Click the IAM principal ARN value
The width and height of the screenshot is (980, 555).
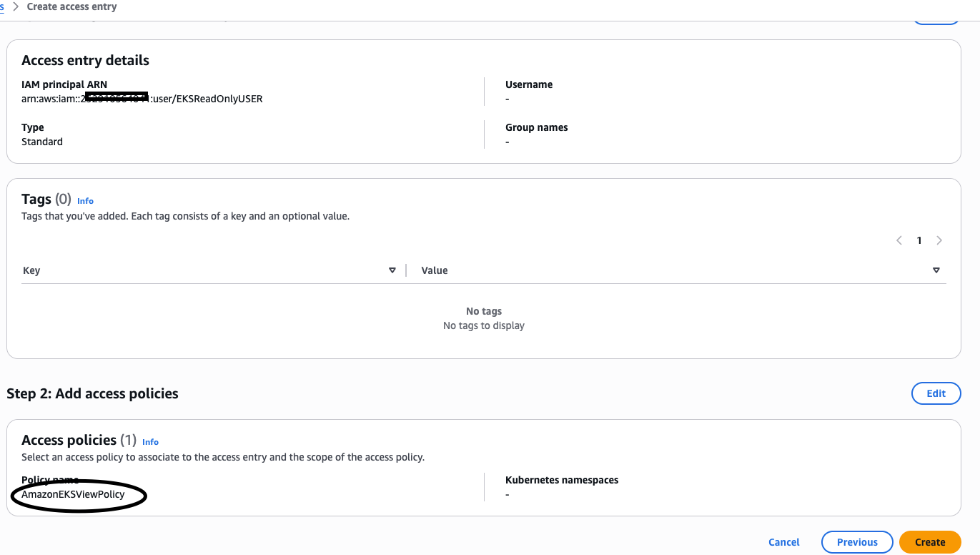[142, 99]
